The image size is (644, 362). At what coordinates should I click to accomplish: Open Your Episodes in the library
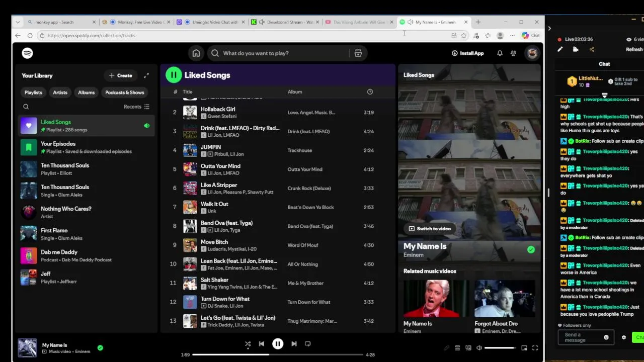(87, 147)
